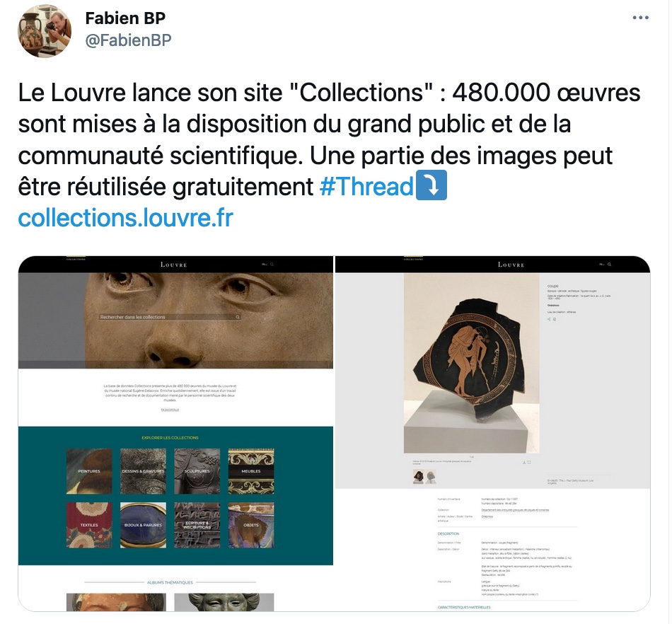The width and height of the screenshot is (672, 624).
Task: Select the Sculptures collection tile
Action: 197,471
